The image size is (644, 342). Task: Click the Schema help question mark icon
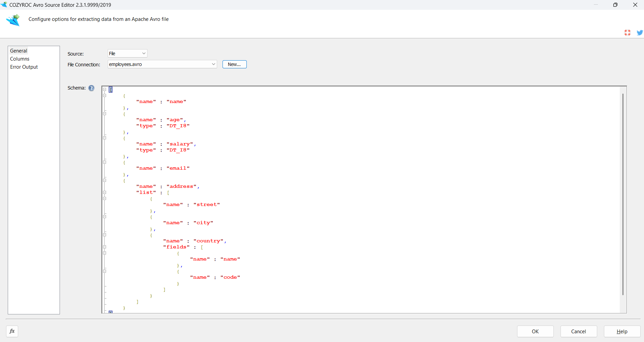91,88
